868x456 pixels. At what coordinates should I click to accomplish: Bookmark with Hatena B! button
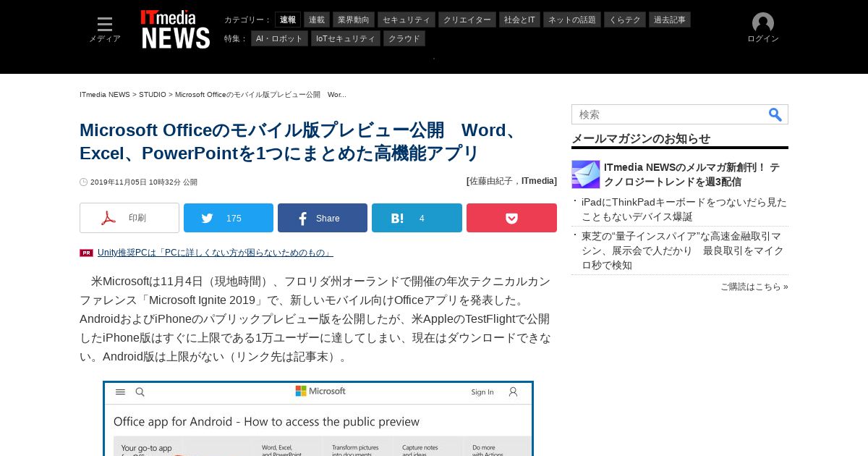417,218
